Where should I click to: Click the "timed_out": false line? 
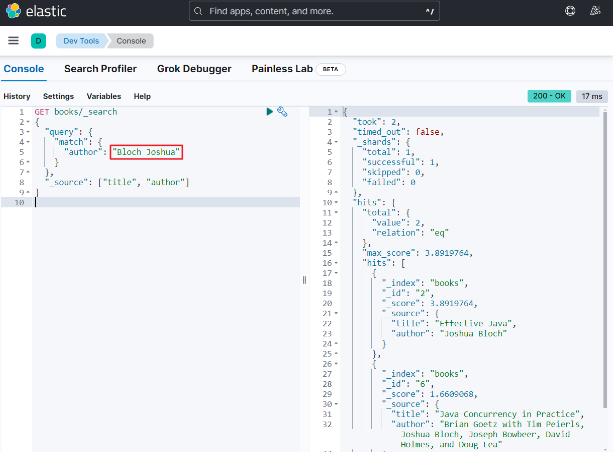(398, 132)
